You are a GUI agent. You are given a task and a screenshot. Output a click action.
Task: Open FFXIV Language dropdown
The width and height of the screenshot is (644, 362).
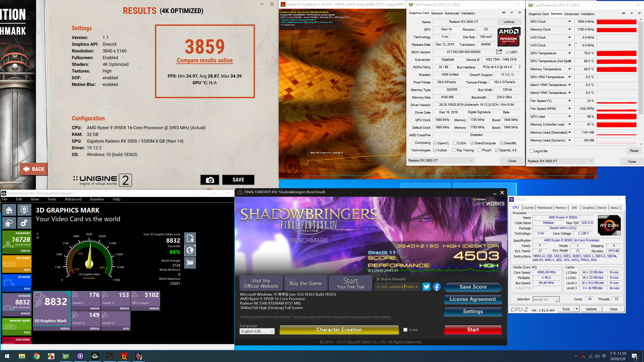click(257, 331)
